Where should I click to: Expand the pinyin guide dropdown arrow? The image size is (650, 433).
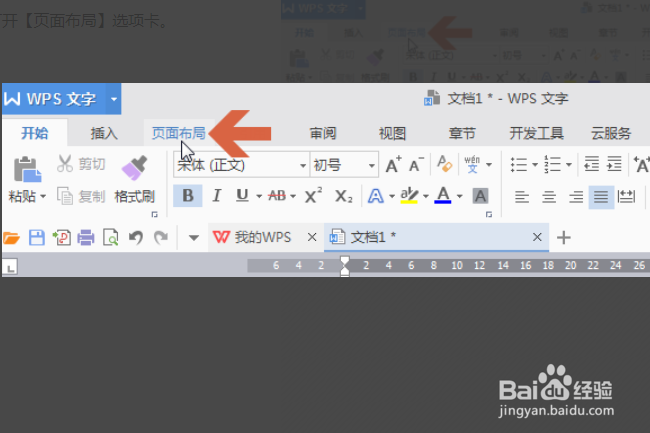click(x=489, y=165)
